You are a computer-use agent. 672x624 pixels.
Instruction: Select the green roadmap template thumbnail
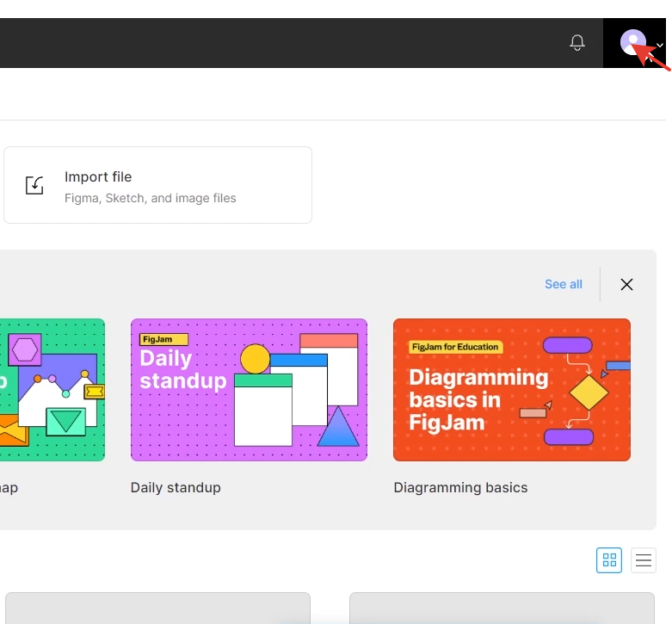pyautogui.click(x=52, y=390)
